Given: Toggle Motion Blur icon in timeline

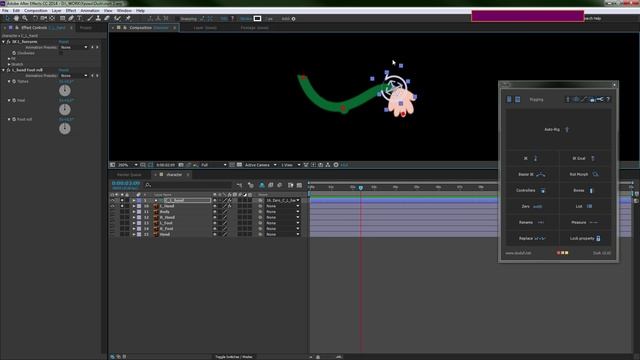Looking at the screenshot, I should tap(280, 185).
